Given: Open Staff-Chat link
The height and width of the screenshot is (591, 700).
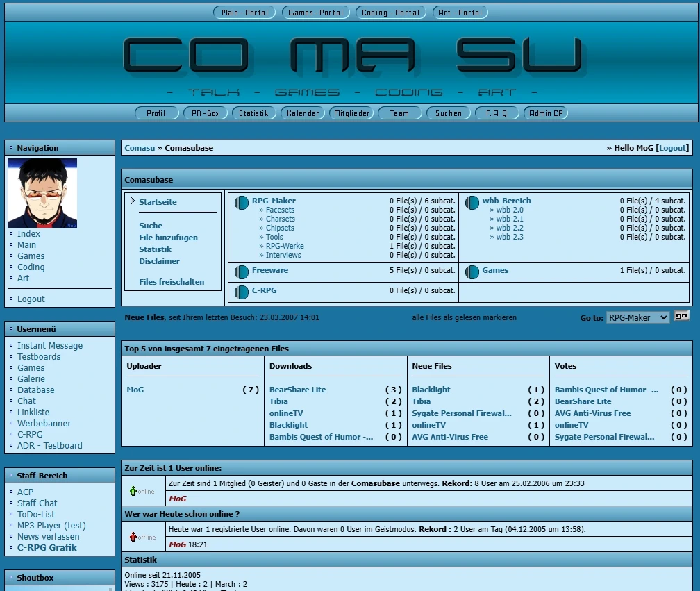Looking at the screenshot, I should coord(37,503).
